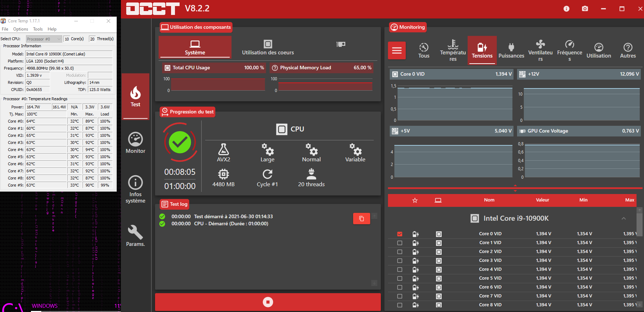644x312 pixels.
Task: Click the system monitor column header icon
Action: [x=438, y=200]
